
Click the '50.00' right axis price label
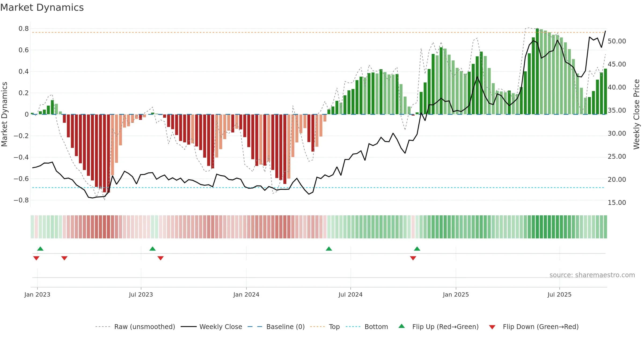point(617,41)
